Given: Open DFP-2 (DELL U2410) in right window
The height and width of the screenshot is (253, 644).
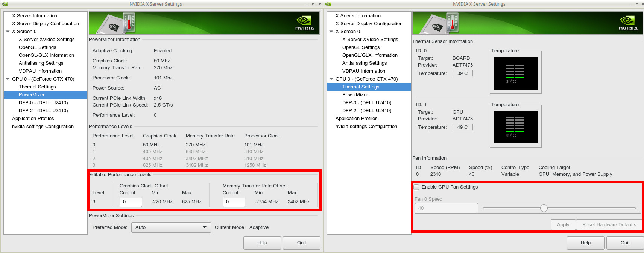Looking at the screenshot, I should (x=367, y=111).
